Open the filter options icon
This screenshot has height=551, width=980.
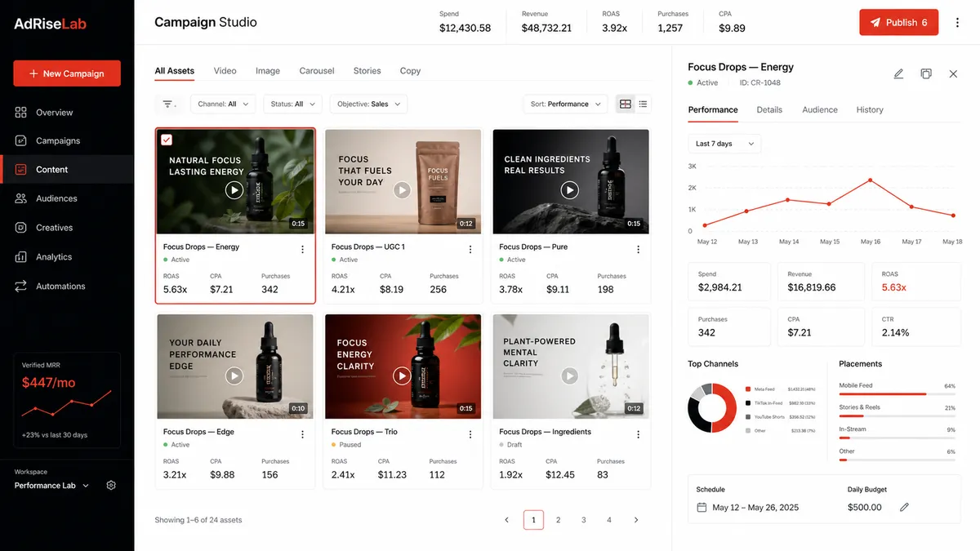(169, 104)
